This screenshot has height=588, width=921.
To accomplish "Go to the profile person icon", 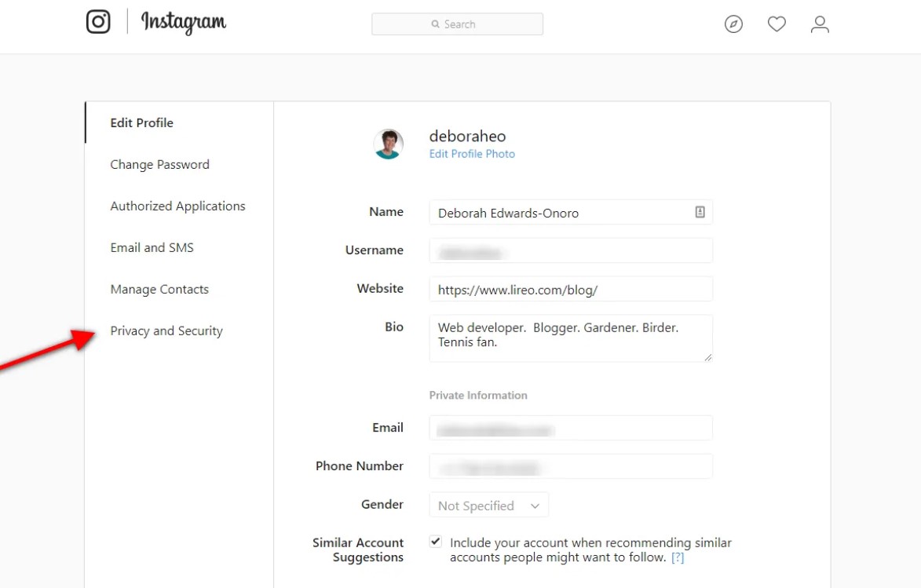I will 820,24.
